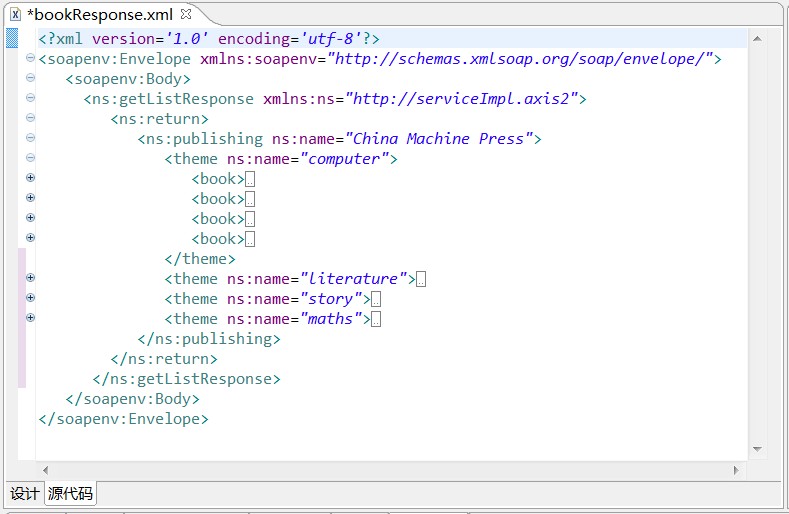
Task: Click the XML file icon on tab
Action: pos(15,15)
